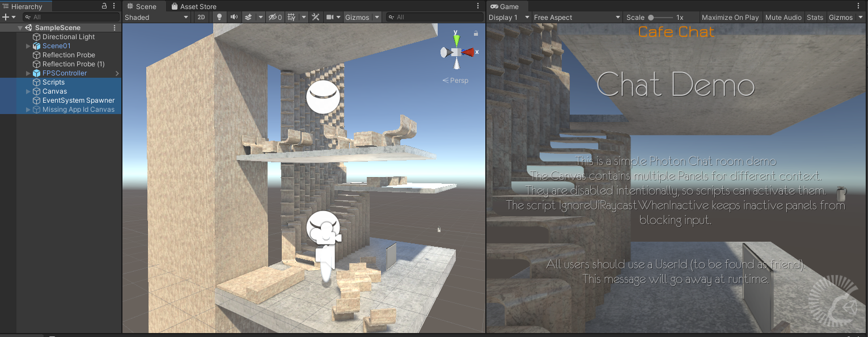Open component editor tools icon
This screenshot has width=868, height=337.
click(x=316, y=17)
